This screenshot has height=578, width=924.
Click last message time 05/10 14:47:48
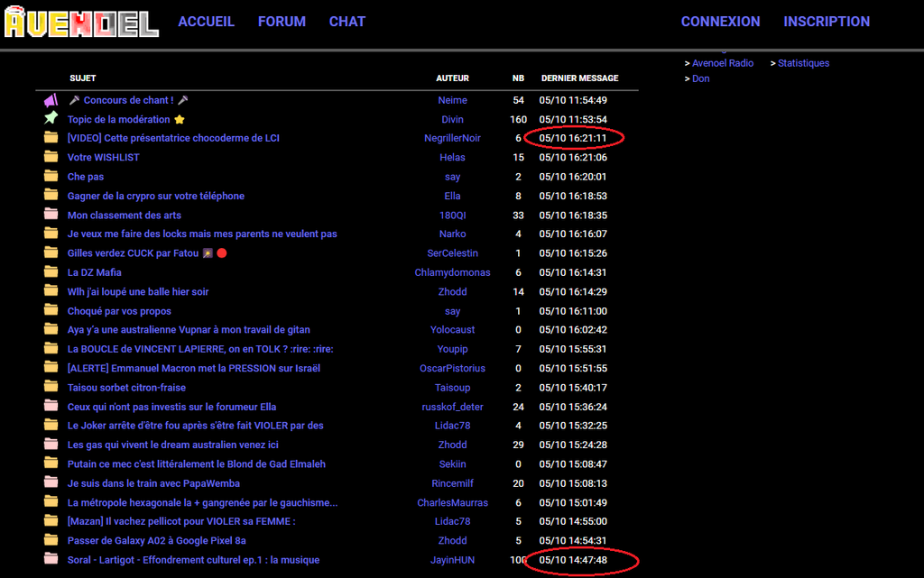coord(573,560)
